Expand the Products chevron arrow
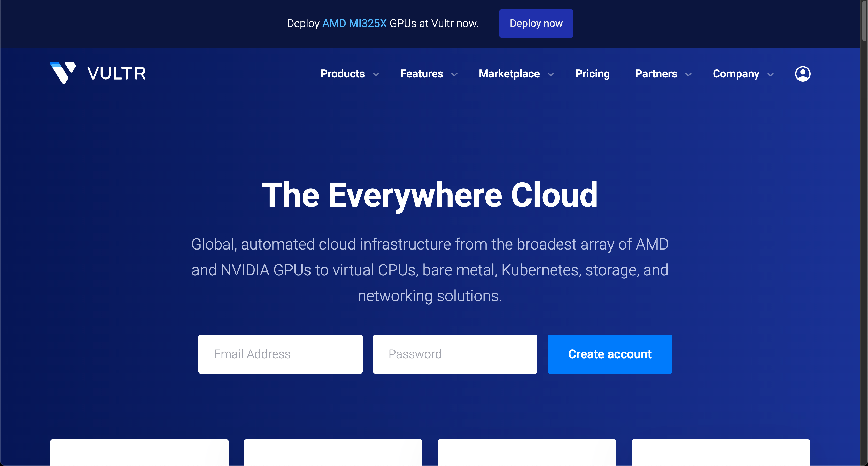868x466 pixels. (376, 74)
